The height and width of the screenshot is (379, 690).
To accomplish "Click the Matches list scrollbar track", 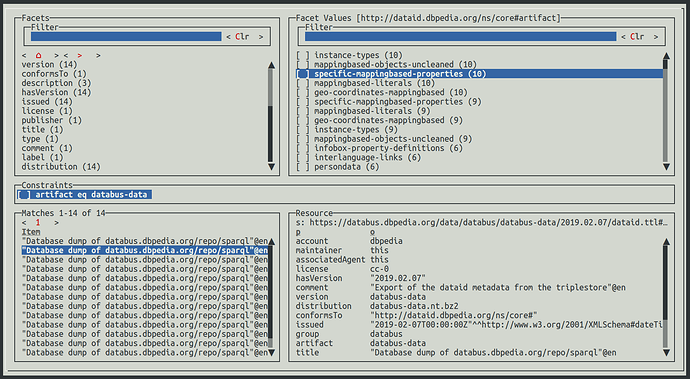I will pyautogui.click(x=271, y=297).
